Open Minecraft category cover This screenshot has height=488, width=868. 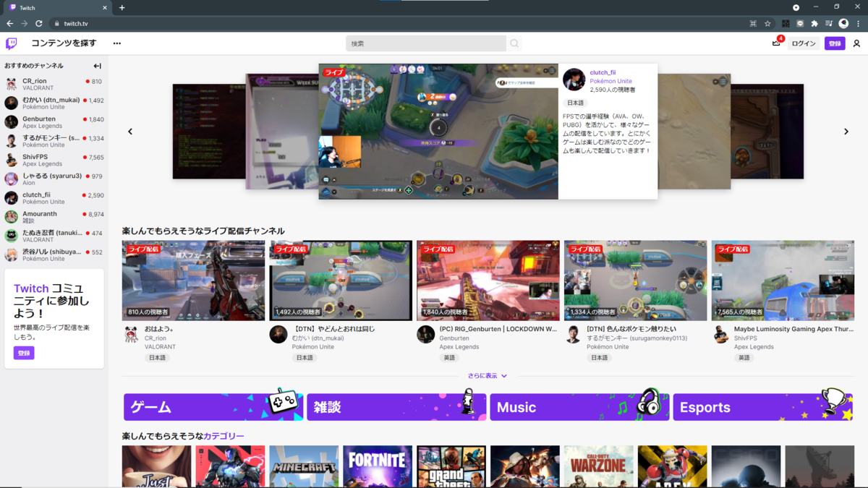(304, 466)
